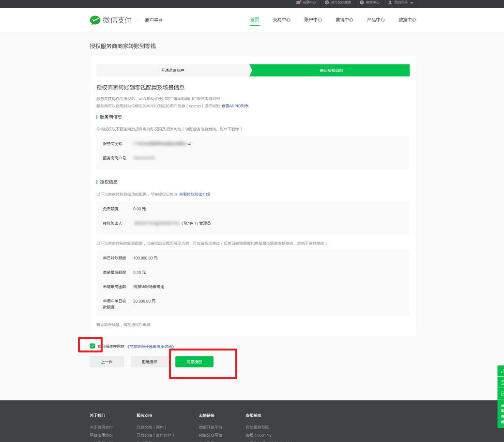This screenshot has height=442, width=504.
Task: Open the 数据中心 menu
Action: [407, 20]
